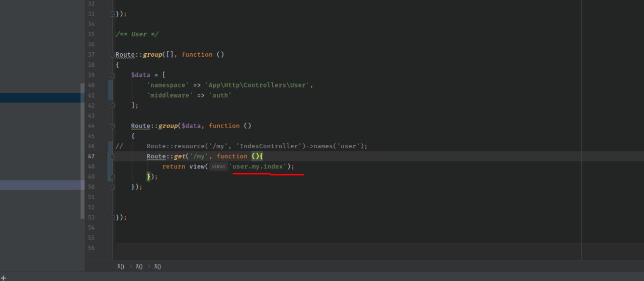Screen dimensions: 644x281
Task: Click the get method on line 47
Action: tap(180, 156)
